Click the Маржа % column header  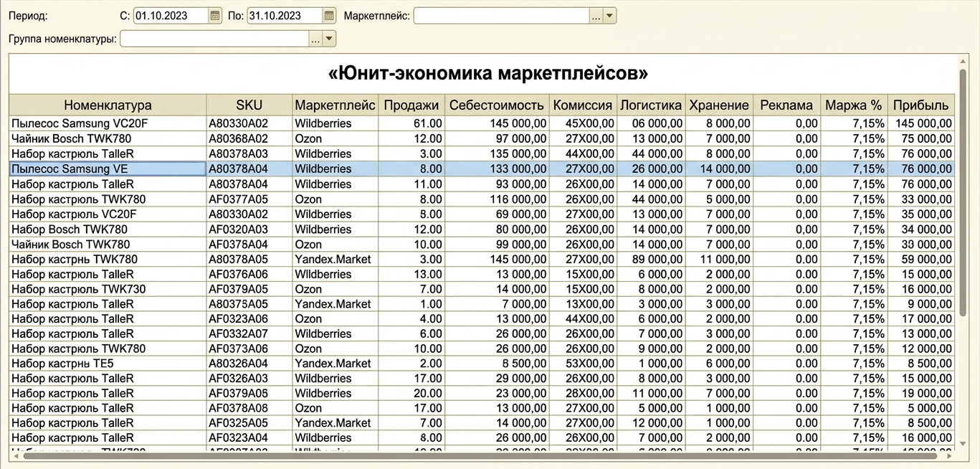[853, 105]
